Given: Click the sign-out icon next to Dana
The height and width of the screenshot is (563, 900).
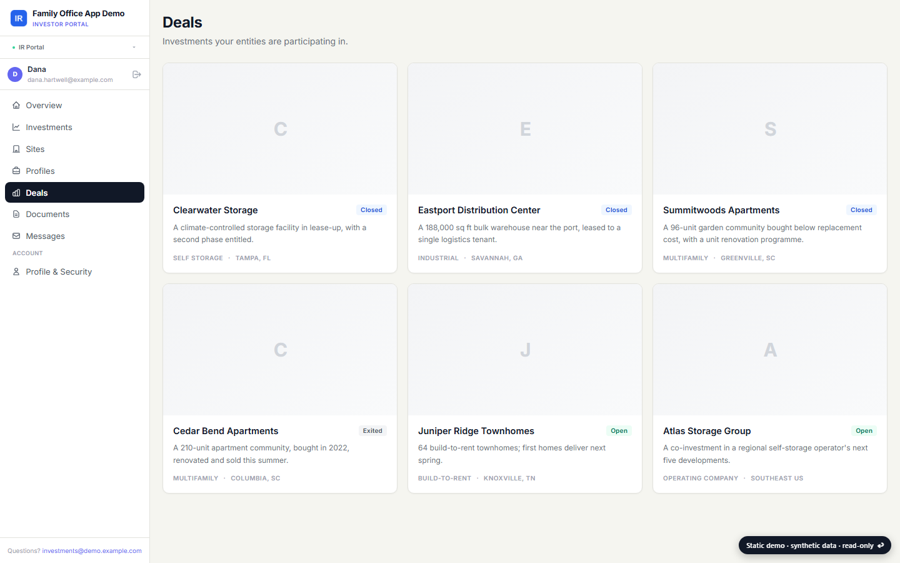Looking at the screenshot, I should click(137, 74).
